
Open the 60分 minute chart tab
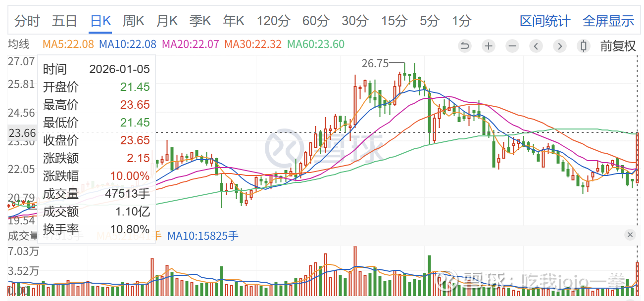[x=315, y=21]
